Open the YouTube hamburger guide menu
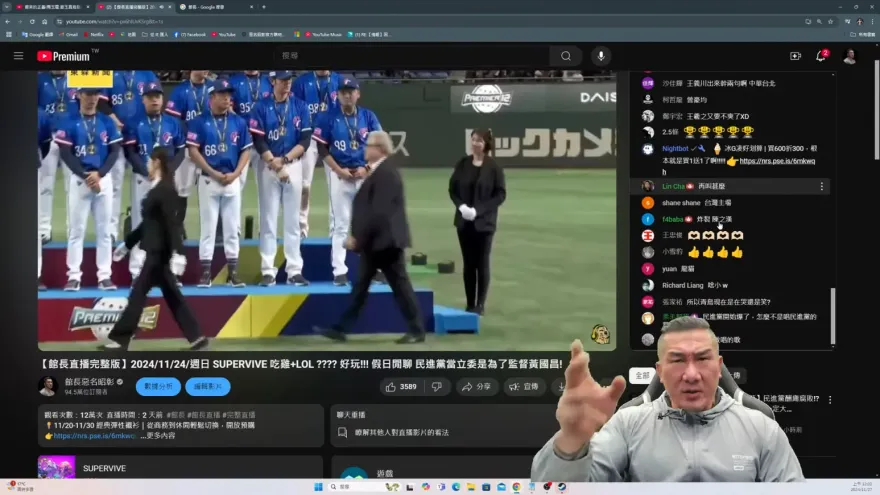Image resolution: width=880 pixels, height=495 pixels. pos(18,56)
